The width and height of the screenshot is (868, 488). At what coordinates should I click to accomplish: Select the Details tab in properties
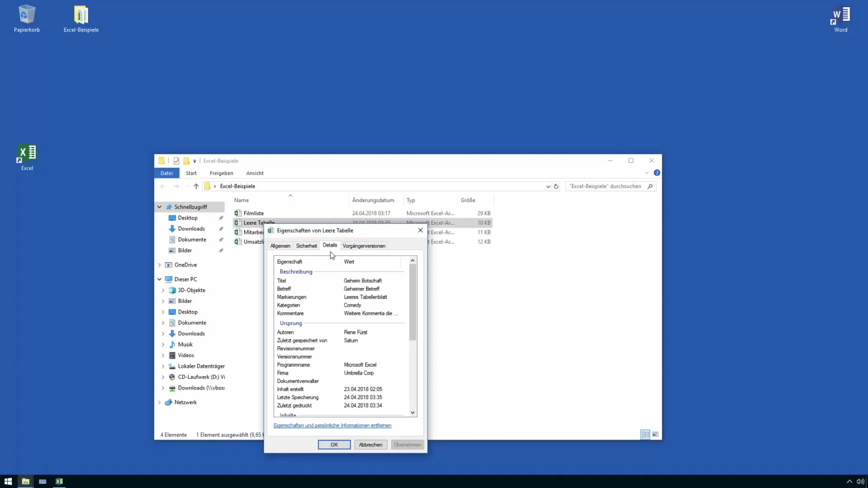tap(330, 245)
